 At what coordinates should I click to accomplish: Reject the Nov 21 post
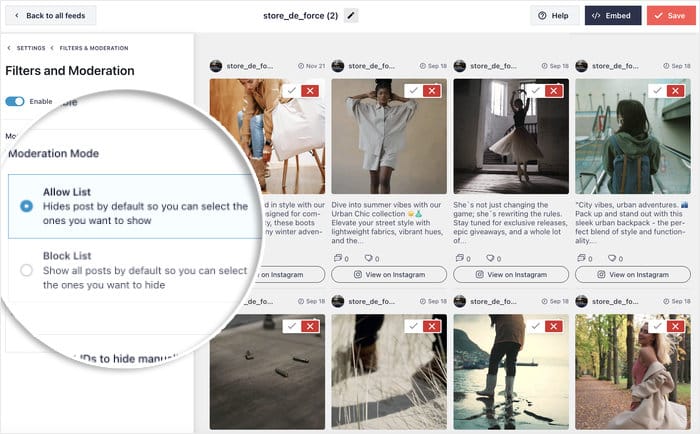click(x=310, y=91)
